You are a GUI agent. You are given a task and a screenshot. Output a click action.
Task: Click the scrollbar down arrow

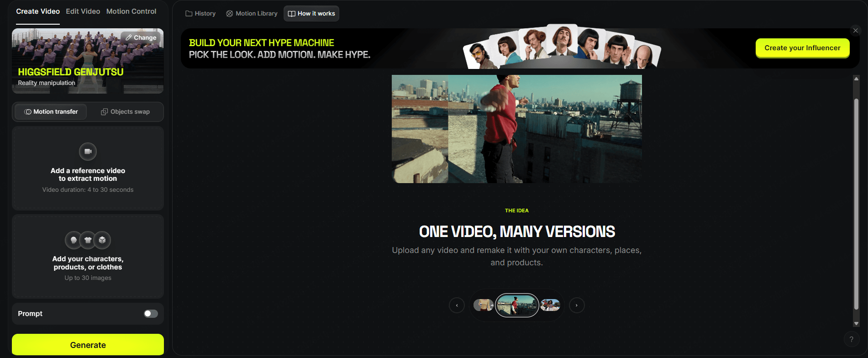pos(856,324)
